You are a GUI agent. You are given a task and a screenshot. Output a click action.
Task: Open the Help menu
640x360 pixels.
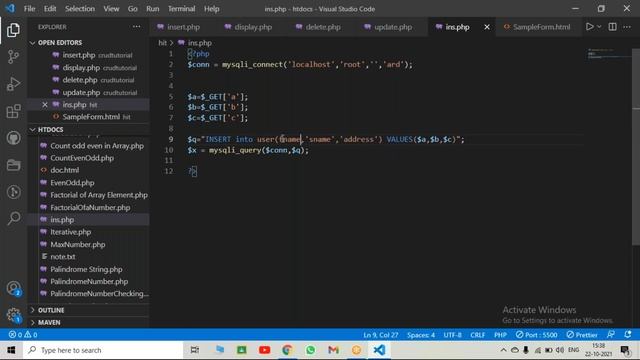click(x=211, y=9)
